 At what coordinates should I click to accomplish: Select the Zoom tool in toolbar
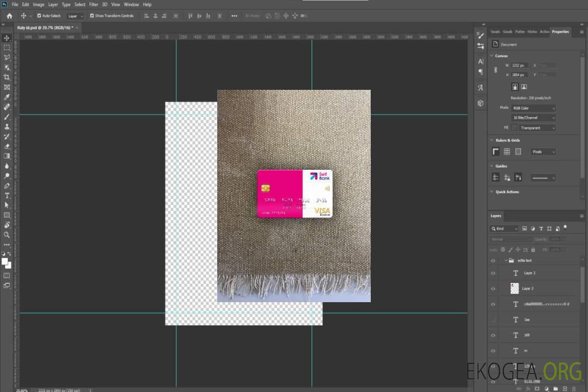[7, 235]
